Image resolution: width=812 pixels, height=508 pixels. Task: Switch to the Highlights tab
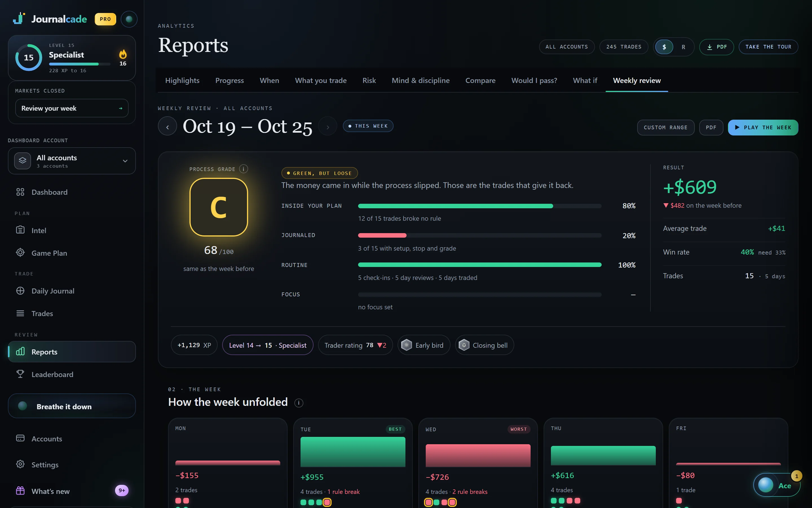pyautogui.click(x=182, y=81)
